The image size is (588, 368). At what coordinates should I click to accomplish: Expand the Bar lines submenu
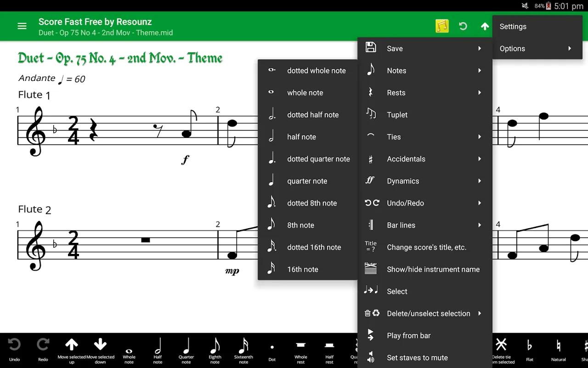pyautogui.click(x=425, y=225)
